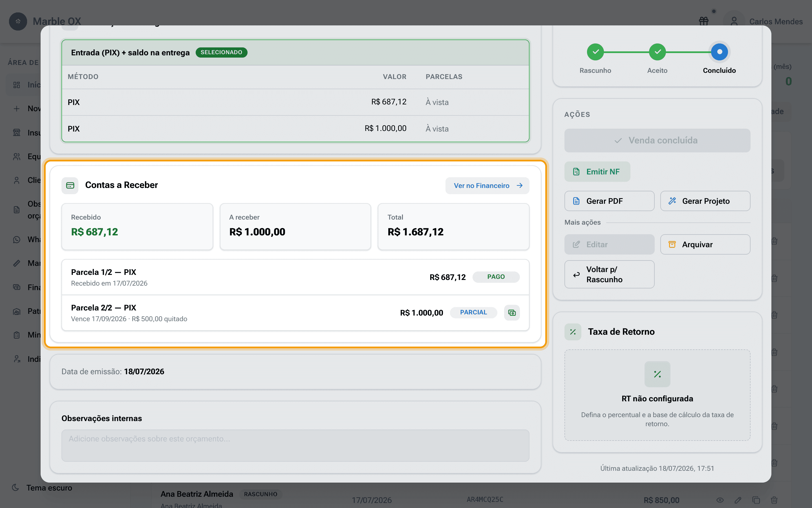Click the PARCIAL status badge

coord(473,312)
